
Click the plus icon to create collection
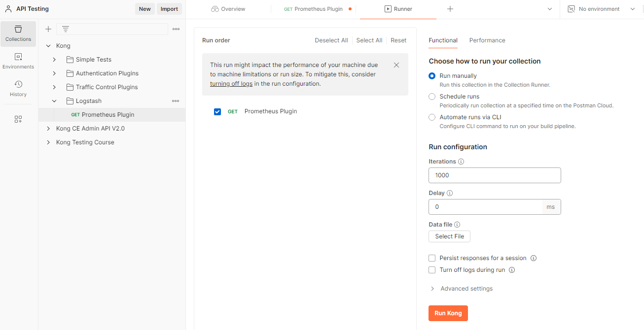(x=48, y=29)
